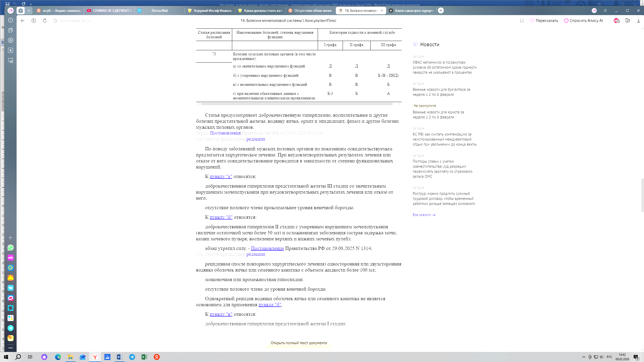Viewport: 644px width, 362px height.
Task: Open 'Все новости' link in news panel
Action: pos(424,215)
